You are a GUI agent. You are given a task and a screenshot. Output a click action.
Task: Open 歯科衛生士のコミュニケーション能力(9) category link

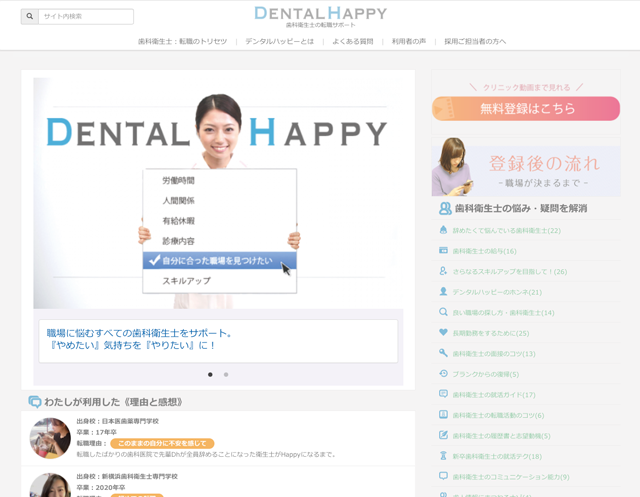[x=511, y=477]
